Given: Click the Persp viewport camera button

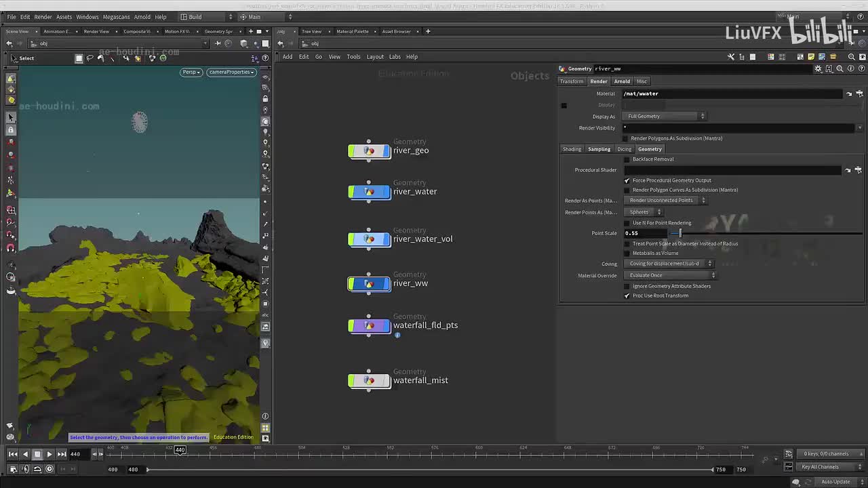Looking at the screenshot, I should click(191, 72).
